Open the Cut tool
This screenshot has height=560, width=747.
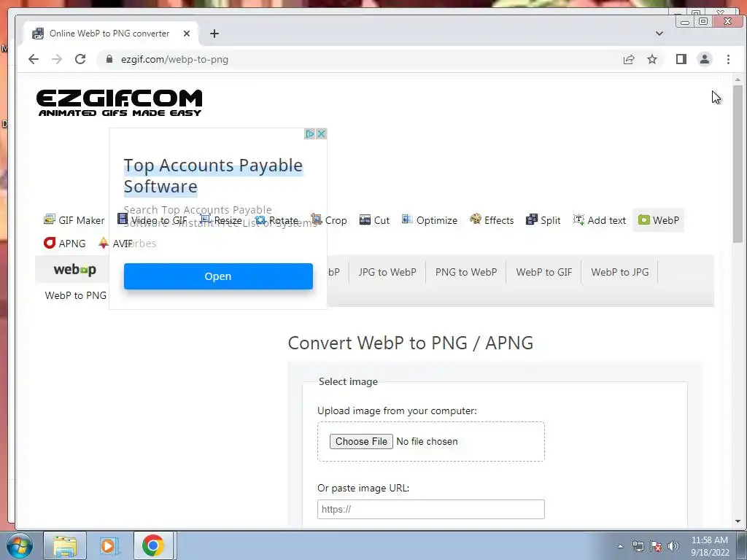374,220
